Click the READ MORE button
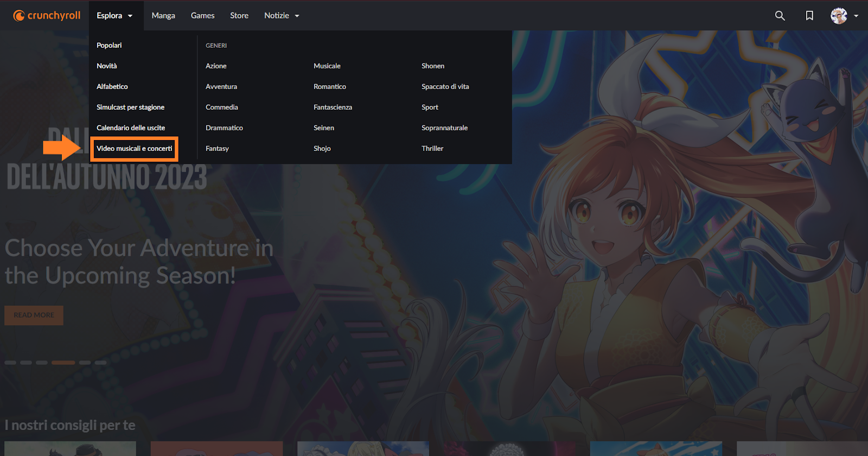Image resolution: width=868 pixels, height=456 pixels. (34, 315)
